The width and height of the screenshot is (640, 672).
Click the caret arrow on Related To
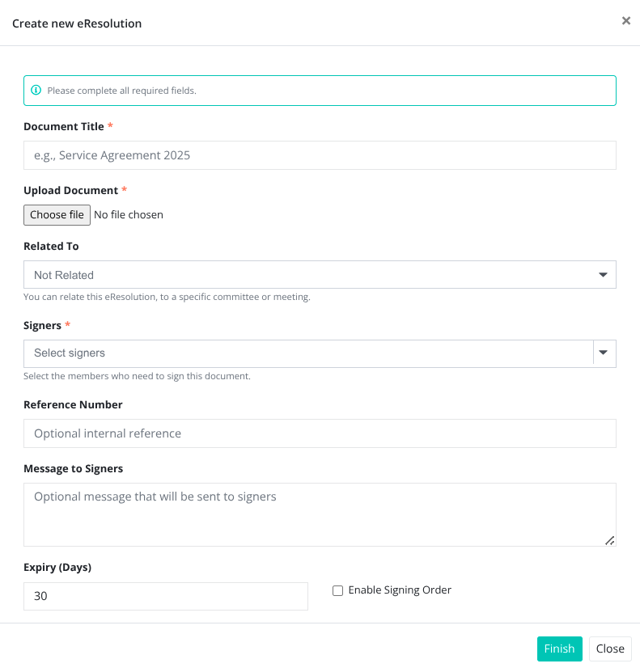point(603,275)
